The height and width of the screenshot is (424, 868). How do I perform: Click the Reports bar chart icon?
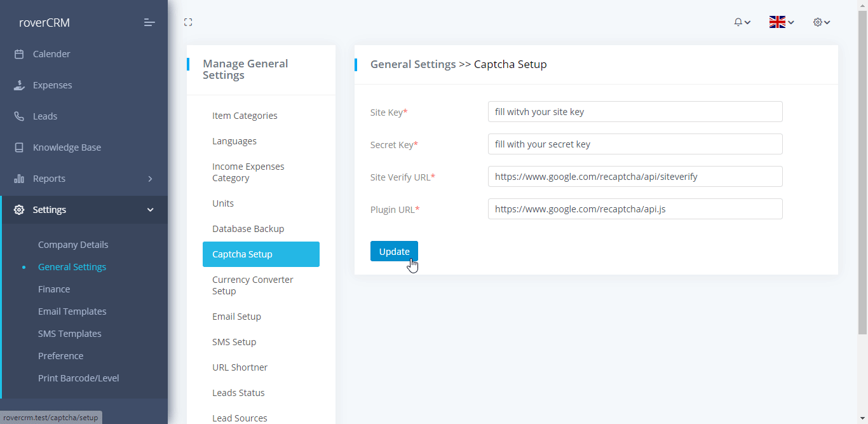point(19,179)
